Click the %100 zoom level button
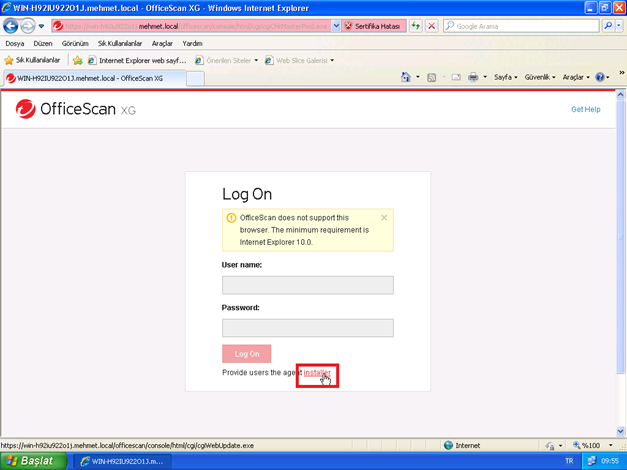The image size is (627, 470). tap(587, 446)
